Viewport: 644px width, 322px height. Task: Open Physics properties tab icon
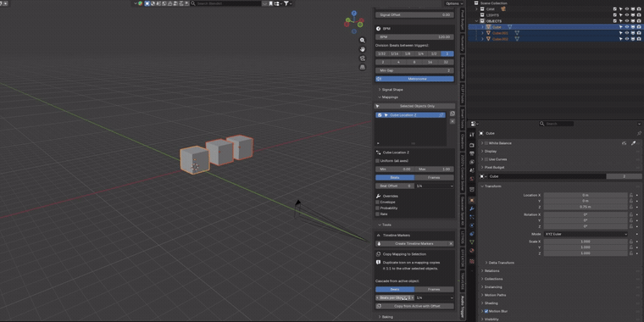pyautogui.click(x=471, y=225)
